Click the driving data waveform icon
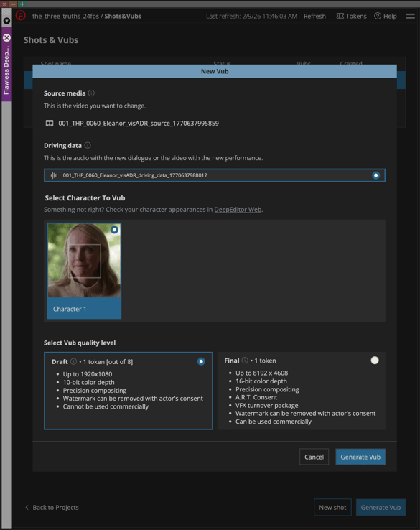 point(54,175)
